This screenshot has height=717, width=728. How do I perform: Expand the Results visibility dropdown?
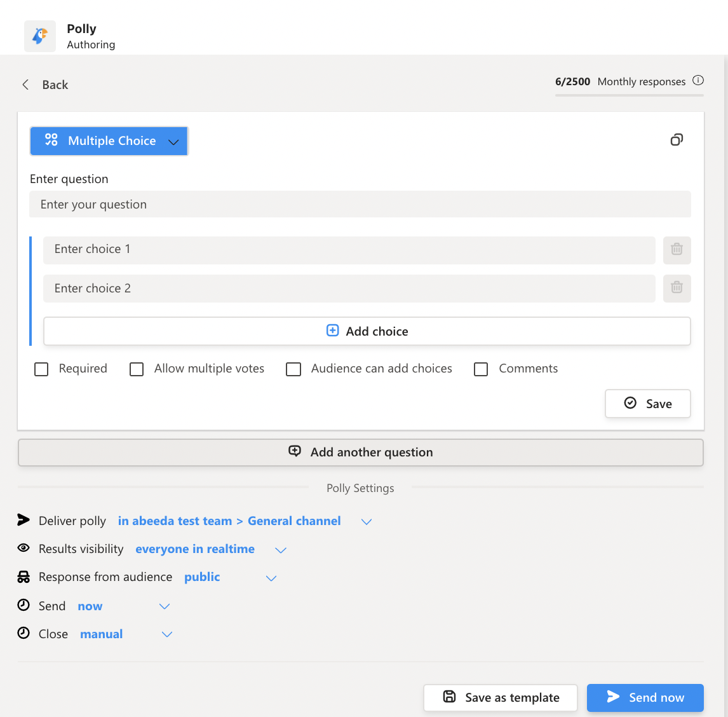click(280, 549)
